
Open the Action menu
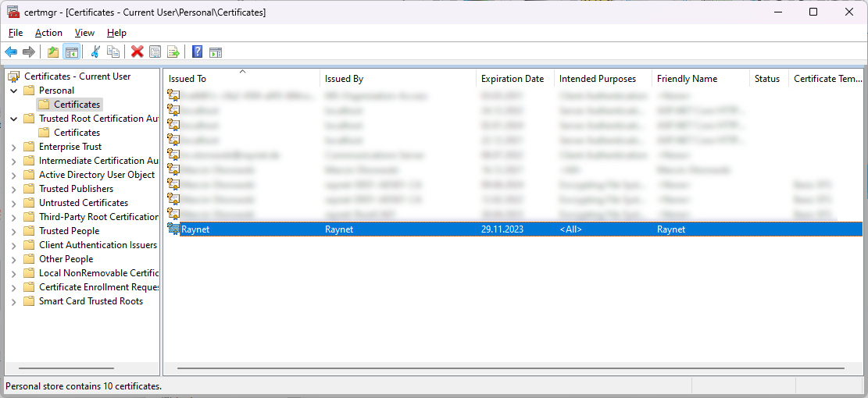pos(48,33)
